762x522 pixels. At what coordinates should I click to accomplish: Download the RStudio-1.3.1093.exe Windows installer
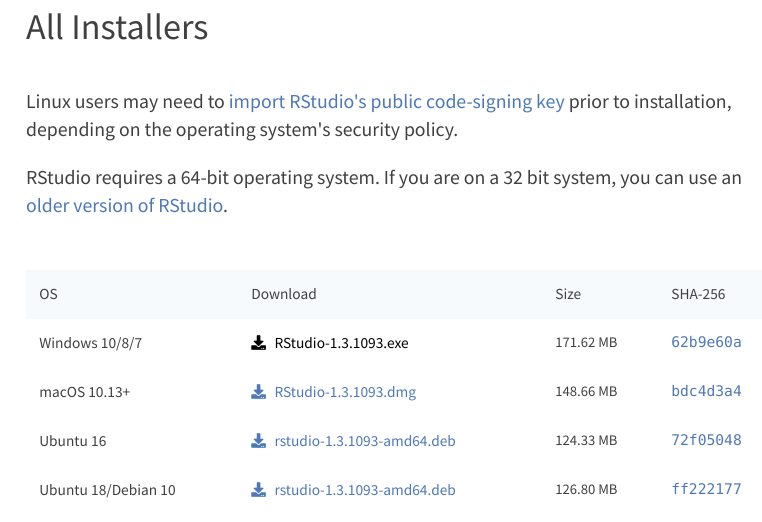(341, 343)
